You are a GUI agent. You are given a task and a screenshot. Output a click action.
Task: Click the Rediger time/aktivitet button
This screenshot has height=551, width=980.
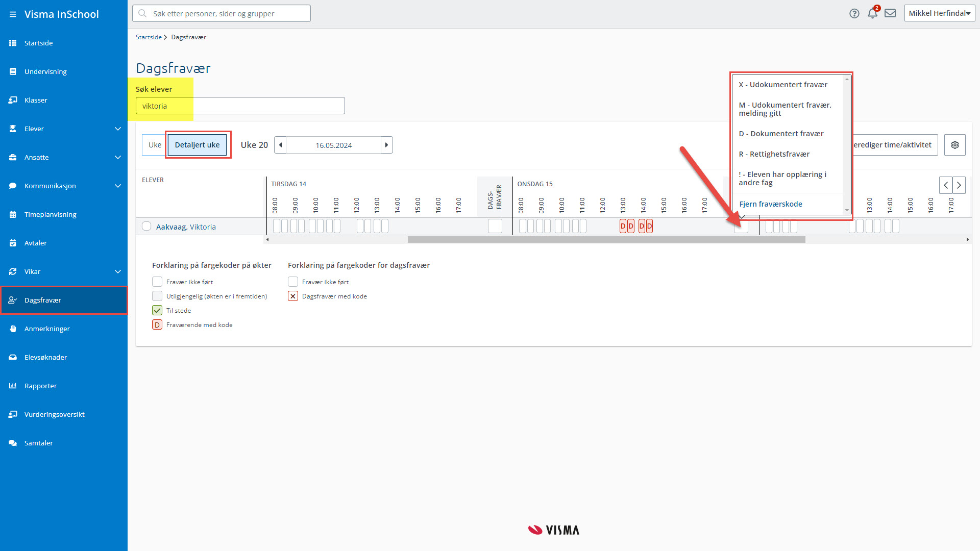coord(894,145)
